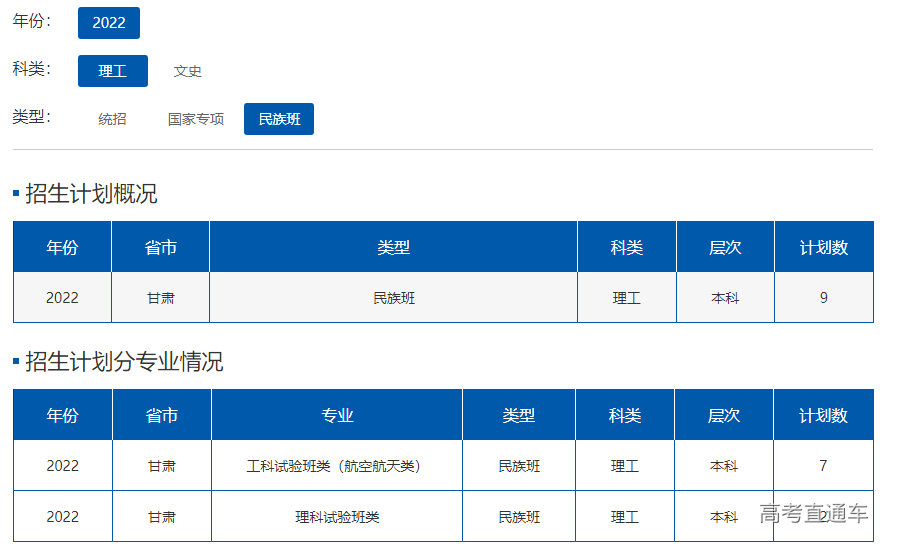Screen dimensions: 897x553
Task: Click the 高考直通车 watermark
Action: pos(813,514)
